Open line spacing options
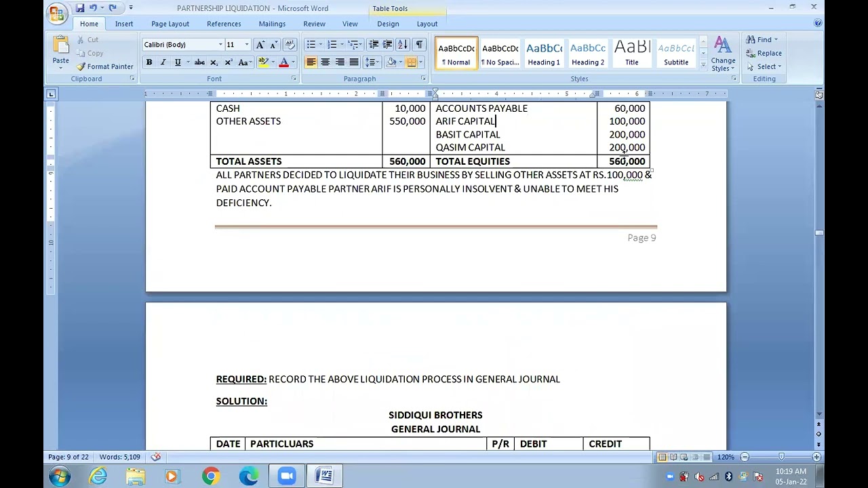 (372, 62)
